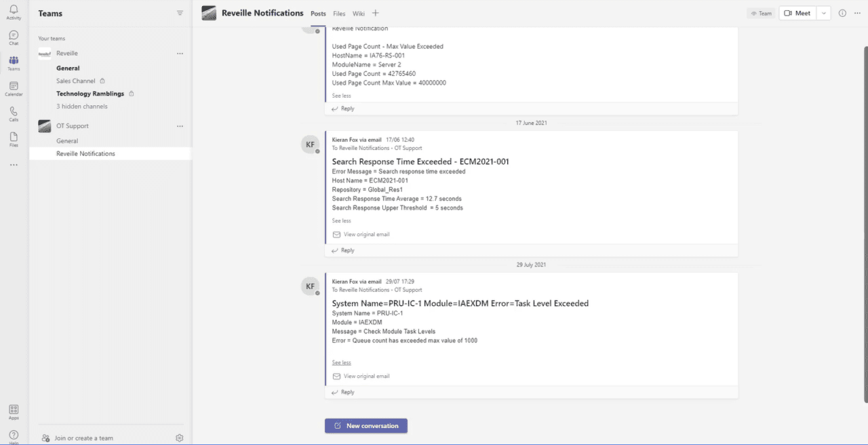Start a New conversation
Screen dimensions: 868x445
click(x=366, y=425)
